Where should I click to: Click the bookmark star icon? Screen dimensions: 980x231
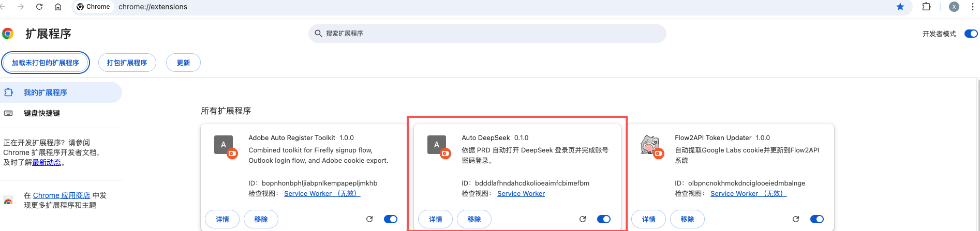[x=900, y=7]
